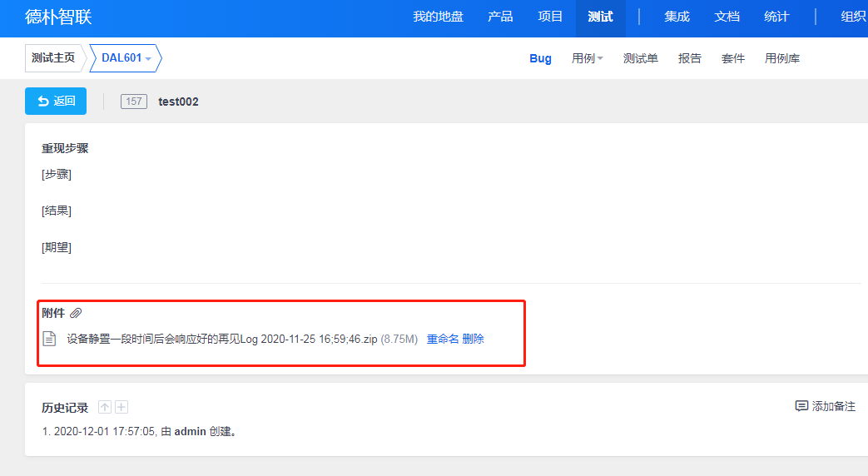This screenshot has width=868, height=476.
Task: Open the attached zip file link
Action: (x=222, y=339)
